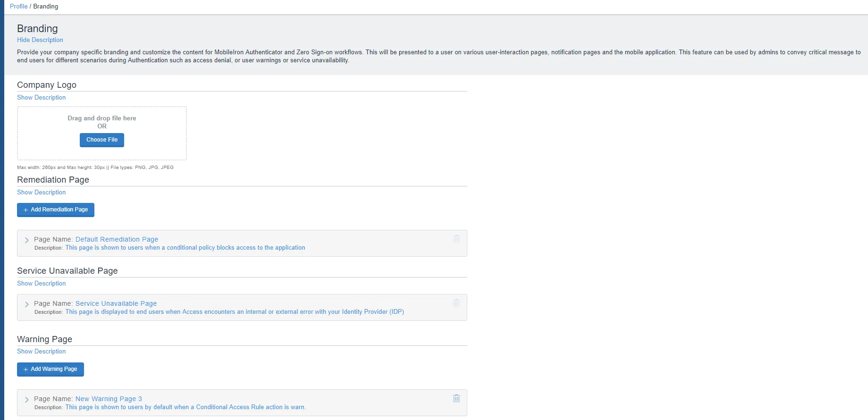Viewport: 868px width, 420px height.
Task: Delete the New Warning Page 3 entry
Action: click(x=456, y=398)
